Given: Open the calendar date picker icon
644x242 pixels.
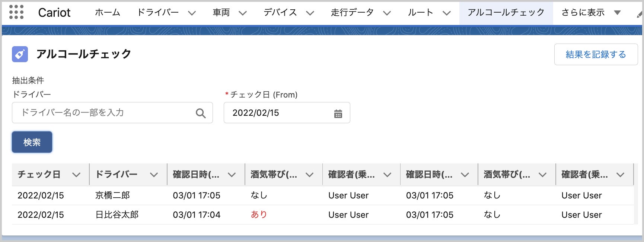Looking at the screenshot, I should pyautogui.click(x=338, y=114).
